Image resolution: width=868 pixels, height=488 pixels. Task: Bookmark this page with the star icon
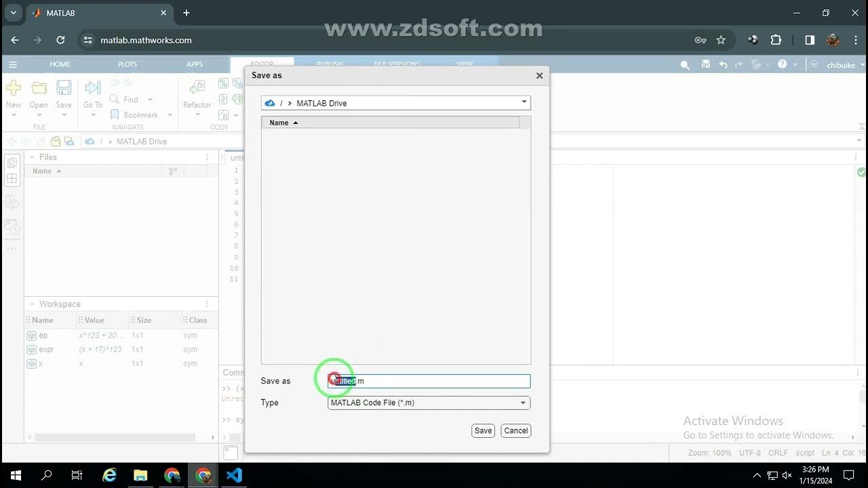pyautogui.click(x=721, y=40)
